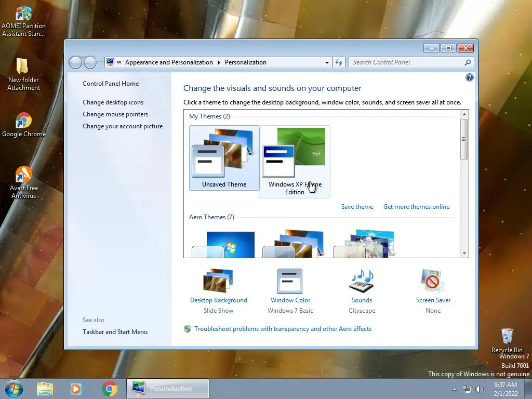
Task: Click the Personalization breadcrumb segment
Action: [x=246, y=62]
